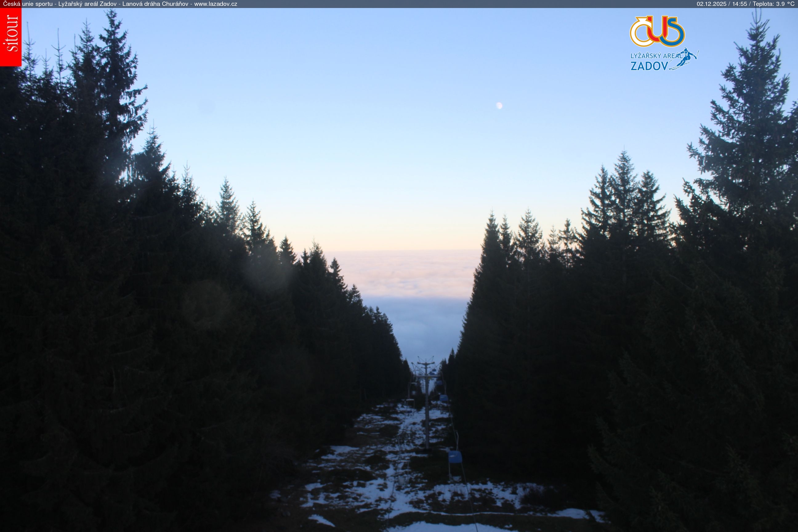Click the Lanová dráha Churáňov title text
The width and height of the screenshot is (798, 532).
156,4
